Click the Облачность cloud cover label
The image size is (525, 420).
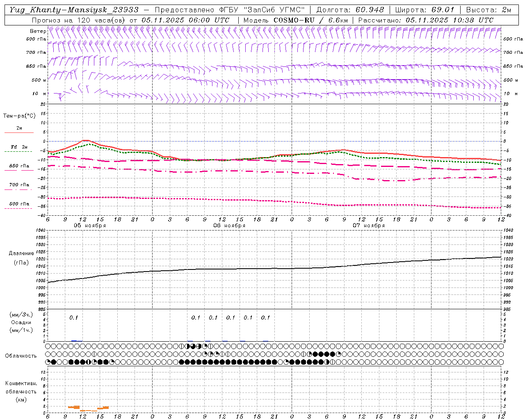click(21, 356)
